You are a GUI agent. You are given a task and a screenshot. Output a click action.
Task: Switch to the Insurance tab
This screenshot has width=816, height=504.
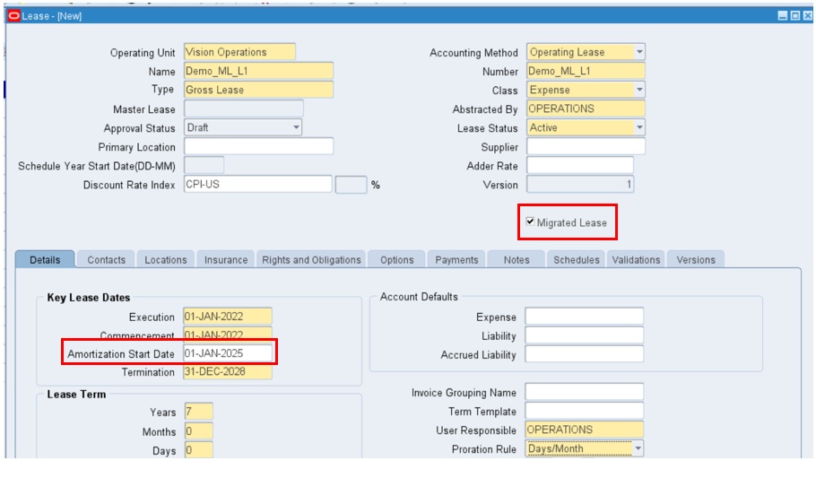(226, 260)
